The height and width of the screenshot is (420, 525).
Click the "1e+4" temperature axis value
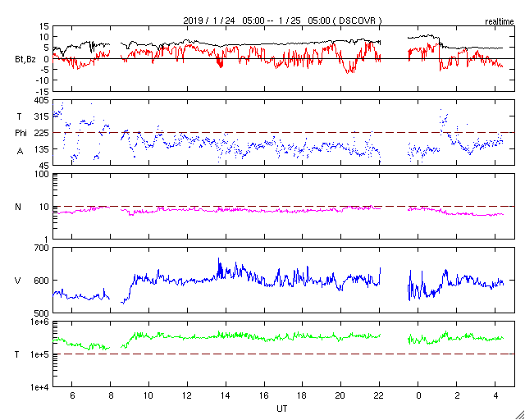tap(40, 387)
